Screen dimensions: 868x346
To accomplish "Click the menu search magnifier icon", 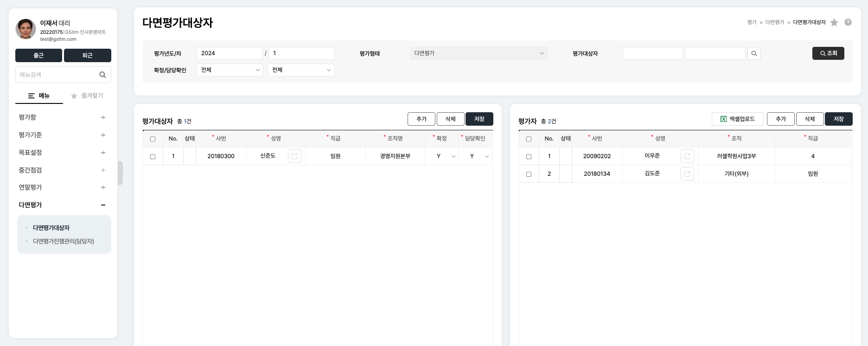I will coord(102,75).
